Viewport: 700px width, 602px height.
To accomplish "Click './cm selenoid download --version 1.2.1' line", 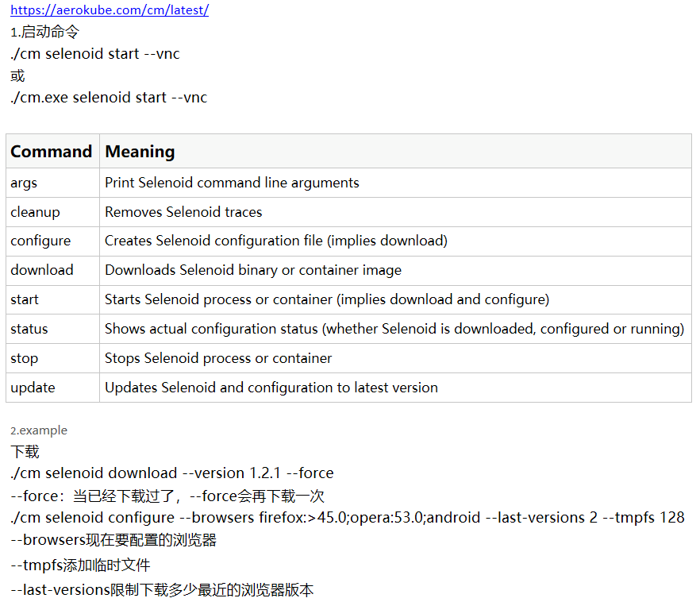I will [172, 473].
